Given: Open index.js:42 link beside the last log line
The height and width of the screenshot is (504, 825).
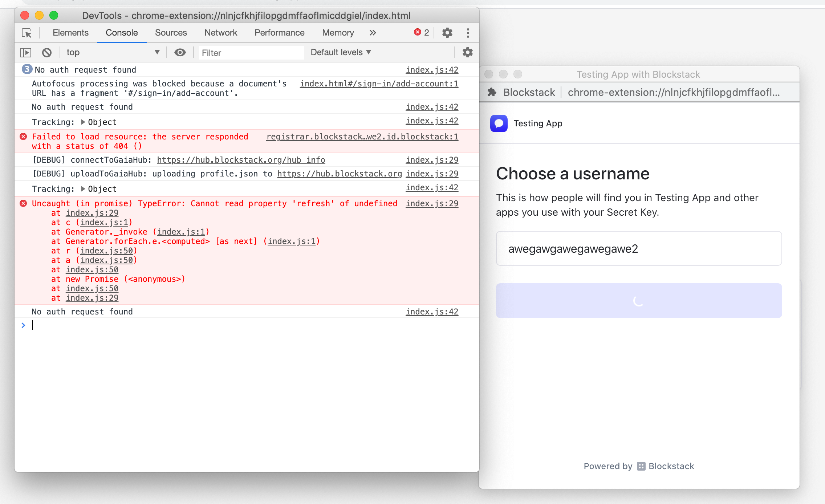Looking at the screenshot, I should [x=432, y=312].
